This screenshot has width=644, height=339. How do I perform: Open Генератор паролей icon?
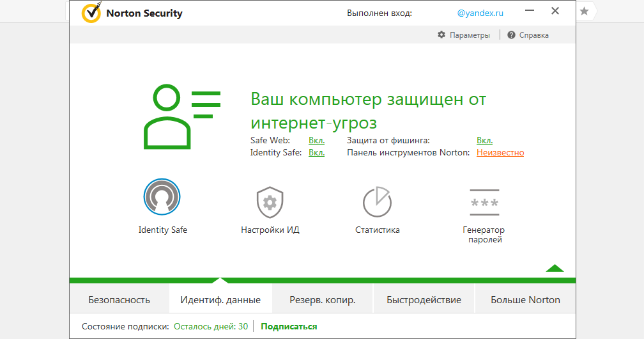pos(485,202)
